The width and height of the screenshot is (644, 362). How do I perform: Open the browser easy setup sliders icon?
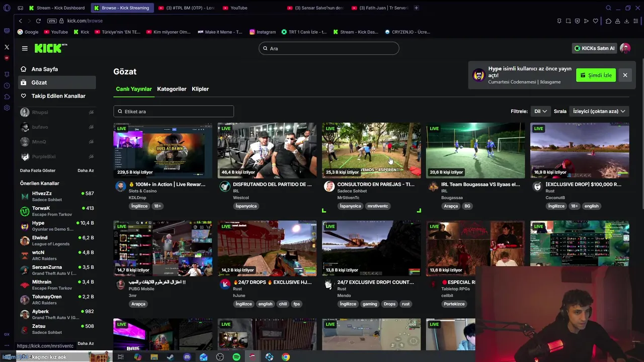[x=636, y=21]
